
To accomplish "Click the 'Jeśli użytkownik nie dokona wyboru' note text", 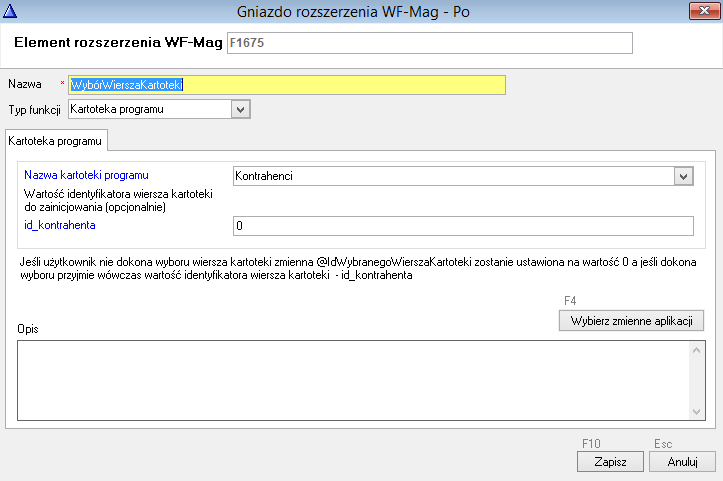I will point(358,268).
